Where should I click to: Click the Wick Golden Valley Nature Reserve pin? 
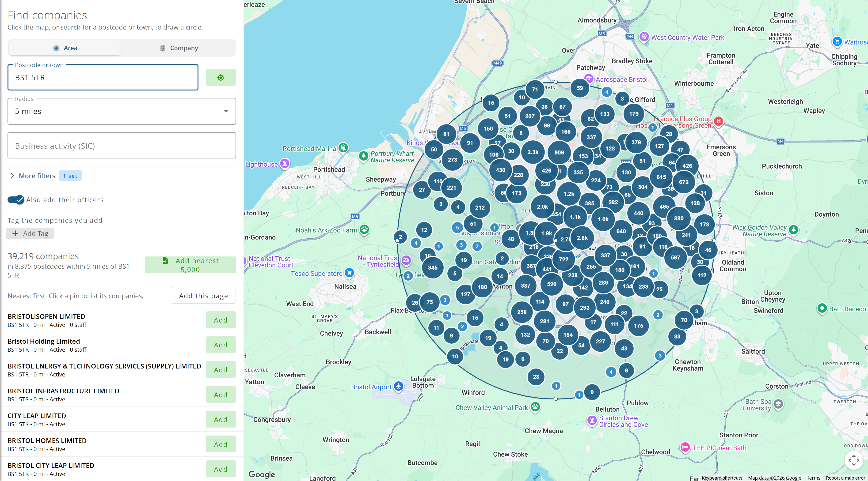(794, 230)
